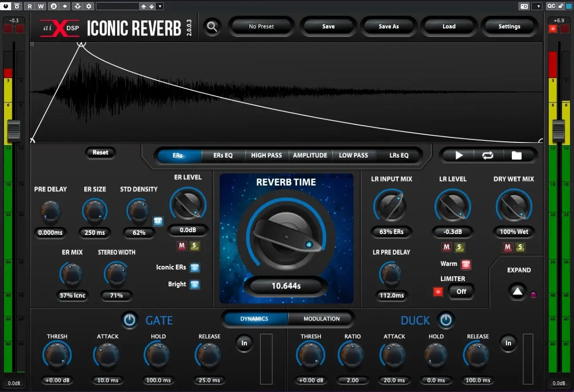Take a snapshot with the camera icon
This screenshot has width=574, height=392.
(x=524, y=6)
